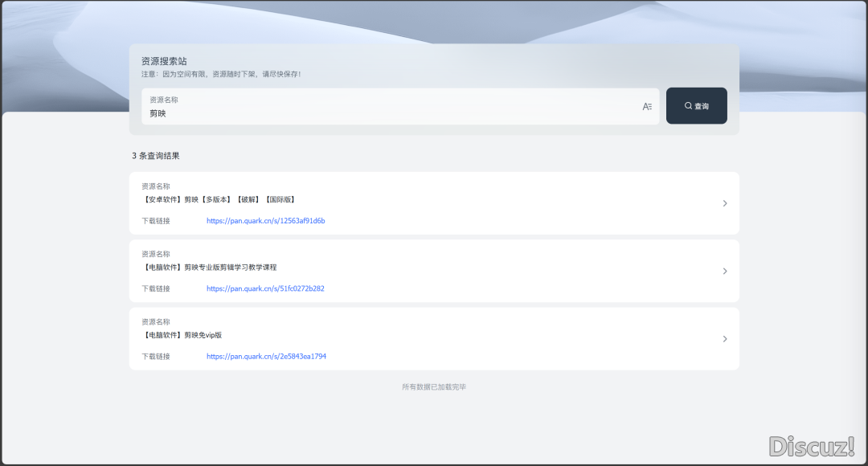The height and width of the screenshot is (466, 868).
Task: Expand the 【安卓软件】剪映 result chevron
Action: [x=725, y=203]
